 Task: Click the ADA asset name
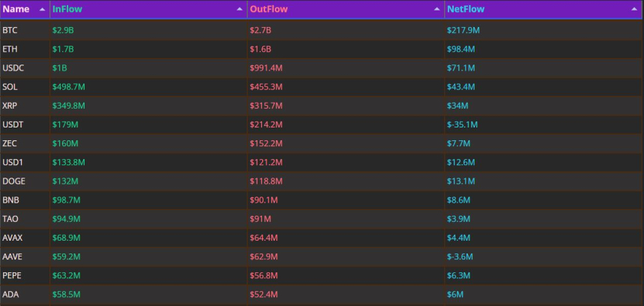(x=10, y=295)
